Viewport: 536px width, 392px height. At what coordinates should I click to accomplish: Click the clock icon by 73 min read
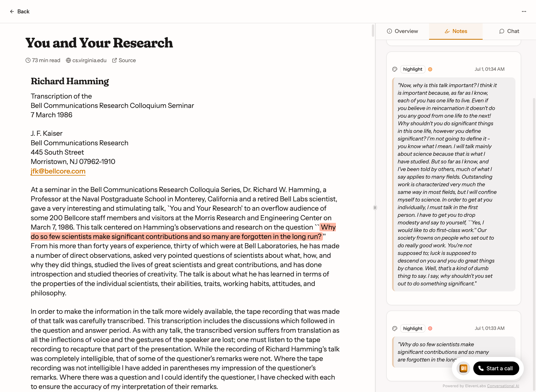point(28,60)
